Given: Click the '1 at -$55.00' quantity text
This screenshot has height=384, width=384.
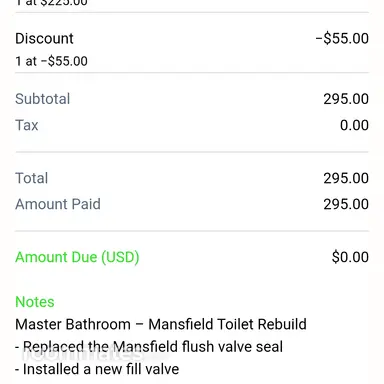Looking at the screenshot, I should [51, 61].
